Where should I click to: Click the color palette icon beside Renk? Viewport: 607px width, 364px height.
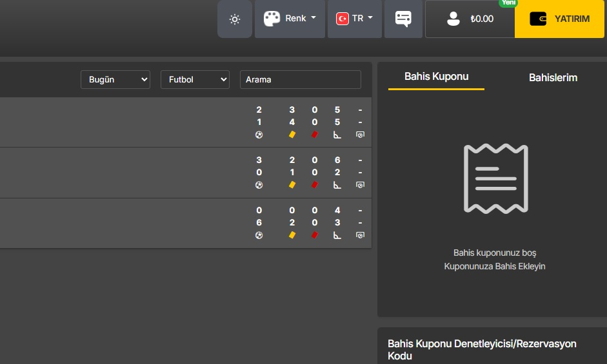[272, 19]
